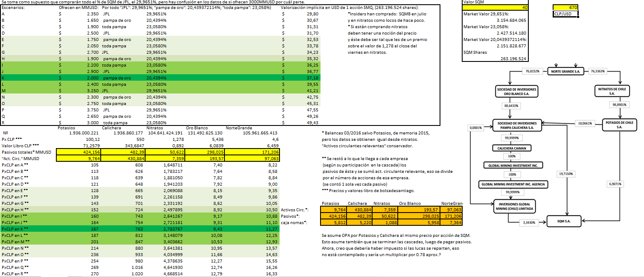This screenshot has height=277, width=644.
Task: Click the 'Escenarios:' header cell
Action: (13, 8)
